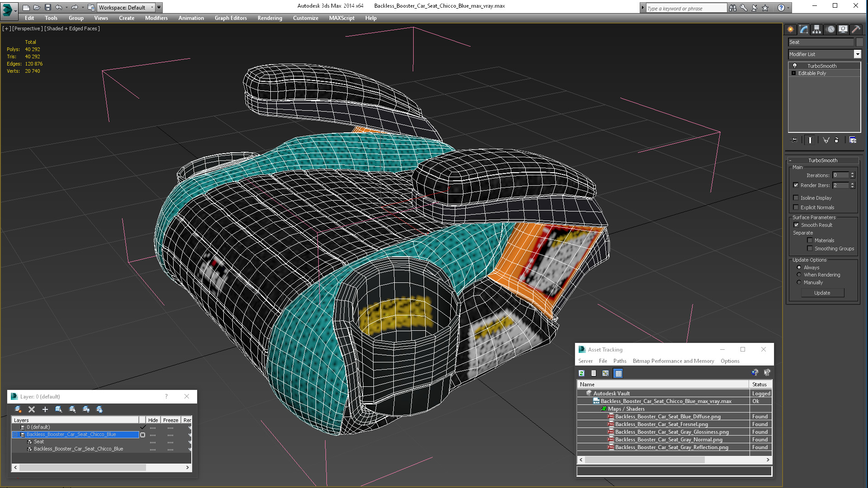Click Delete layer X icon
Image resolution: width=868 pixels, height=488 pixels.
click(x=32, y=409)
